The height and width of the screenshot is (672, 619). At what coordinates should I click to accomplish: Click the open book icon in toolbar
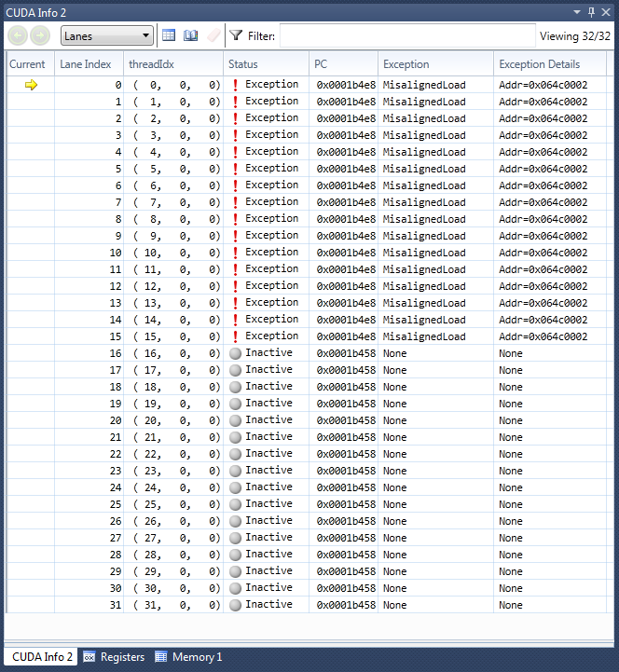point(191,35)
